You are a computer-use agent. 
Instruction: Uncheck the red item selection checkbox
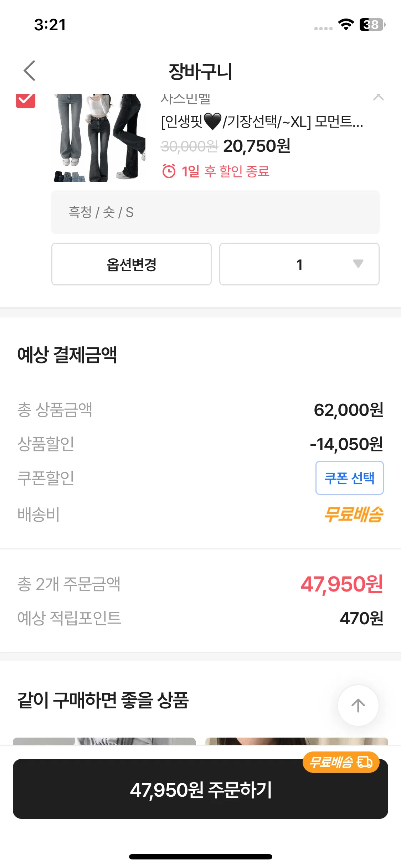coord(26,100)
